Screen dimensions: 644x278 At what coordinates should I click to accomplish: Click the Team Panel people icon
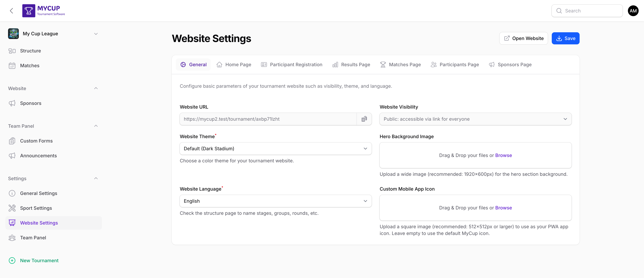point(12,237)
